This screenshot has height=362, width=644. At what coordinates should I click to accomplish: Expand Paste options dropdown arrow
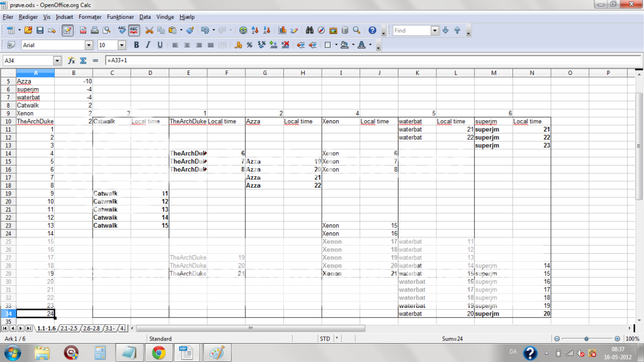(181, 30)
